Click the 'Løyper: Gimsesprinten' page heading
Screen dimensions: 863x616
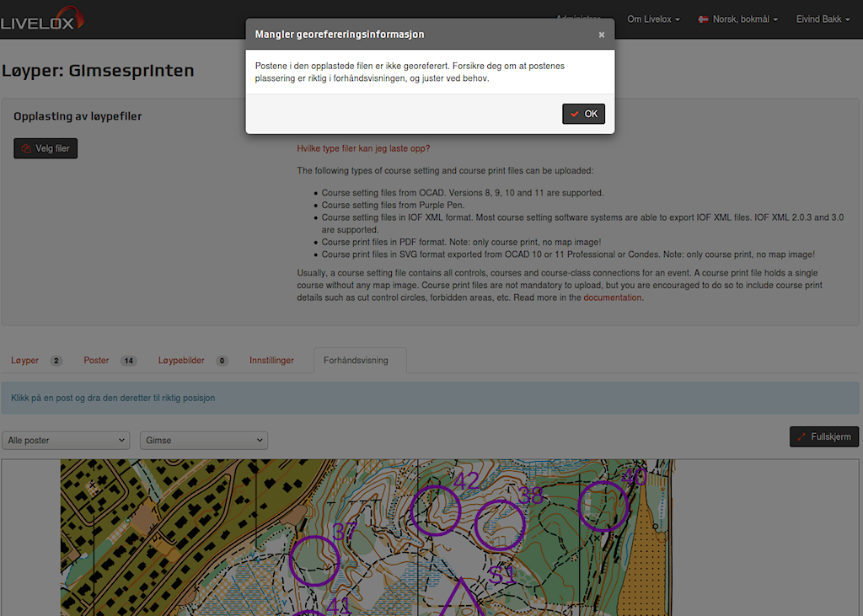(x=98, y=71)
